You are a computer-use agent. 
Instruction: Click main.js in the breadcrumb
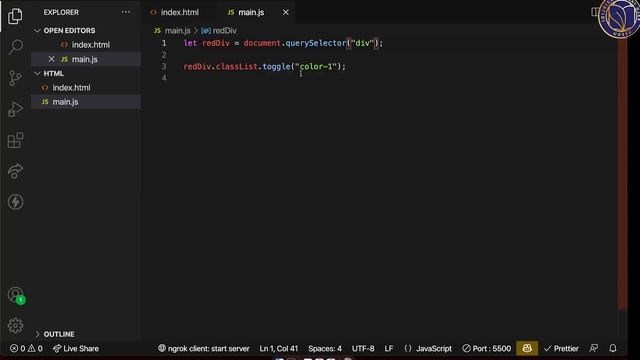coord(177,31)
